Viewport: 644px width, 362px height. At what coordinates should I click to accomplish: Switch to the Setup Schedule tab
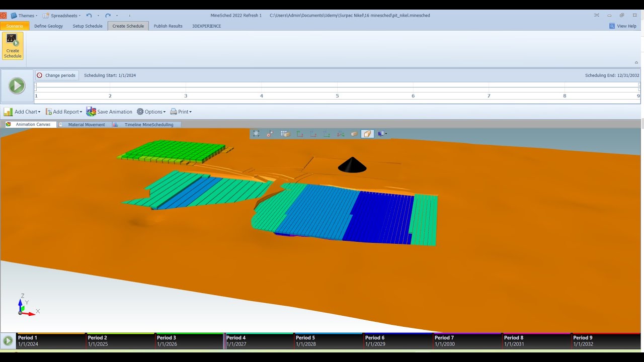pos(88,26)
